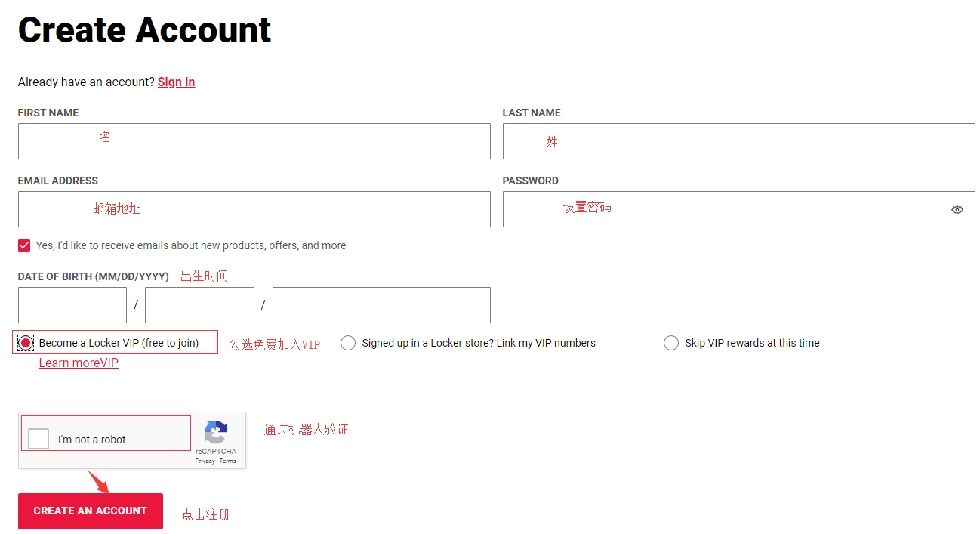Click the Create Account page heading
This screenshot has height=534, width=980.
144,30
